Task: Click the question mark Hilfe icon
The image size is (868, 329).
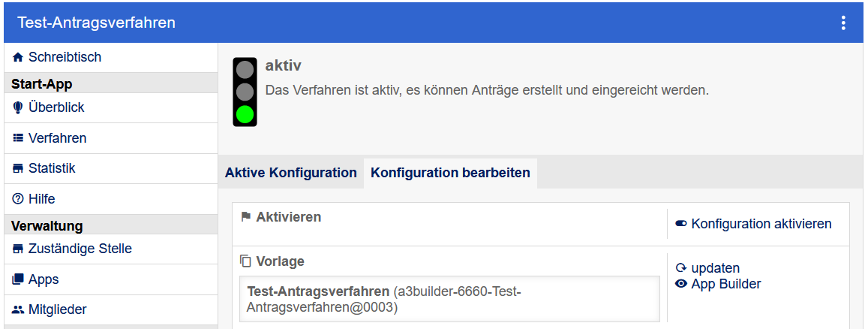Action: click(18, 199)
